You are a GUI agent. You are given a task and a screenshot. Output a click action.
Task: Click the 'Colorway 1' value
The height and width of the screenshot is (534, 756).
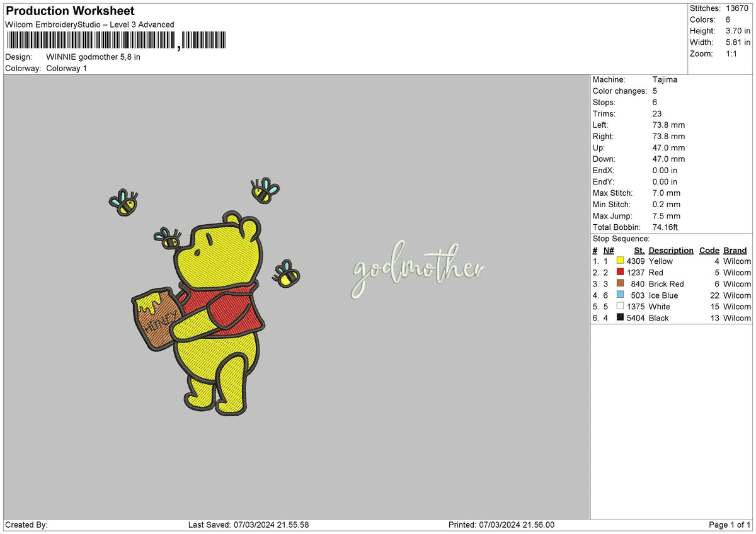[x=67, y=68]
